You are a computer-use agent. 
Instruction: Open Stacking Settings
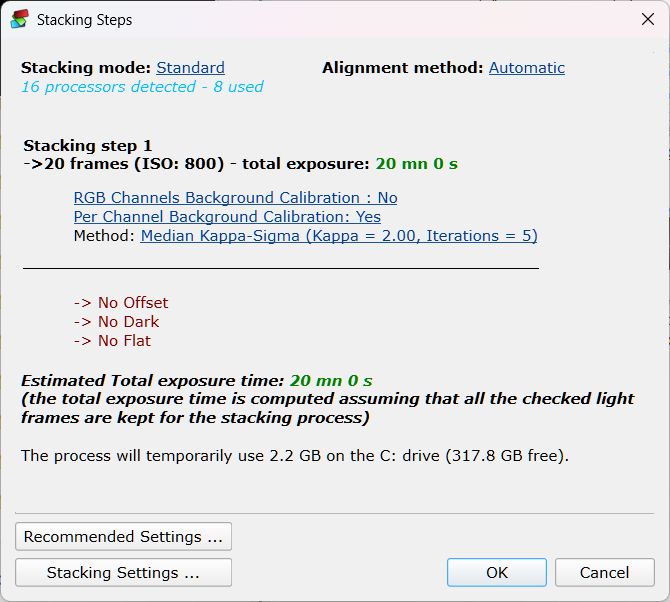[x=123, y=572]
